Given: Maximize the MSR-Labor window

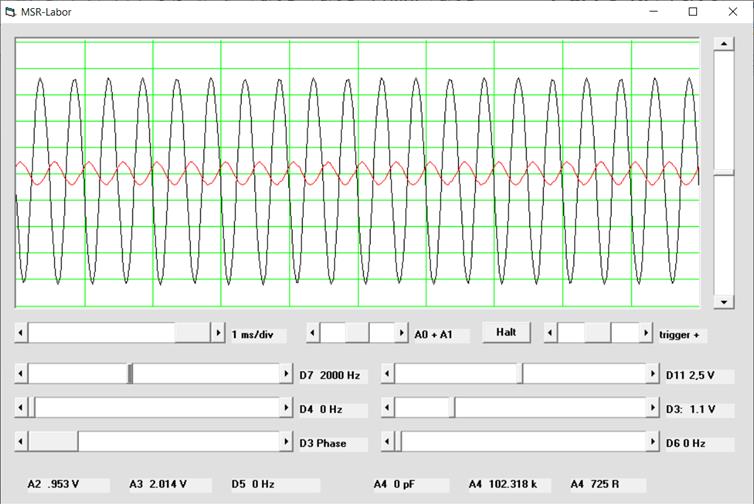Looking at the screenshot, I should [x=692, y=11].
